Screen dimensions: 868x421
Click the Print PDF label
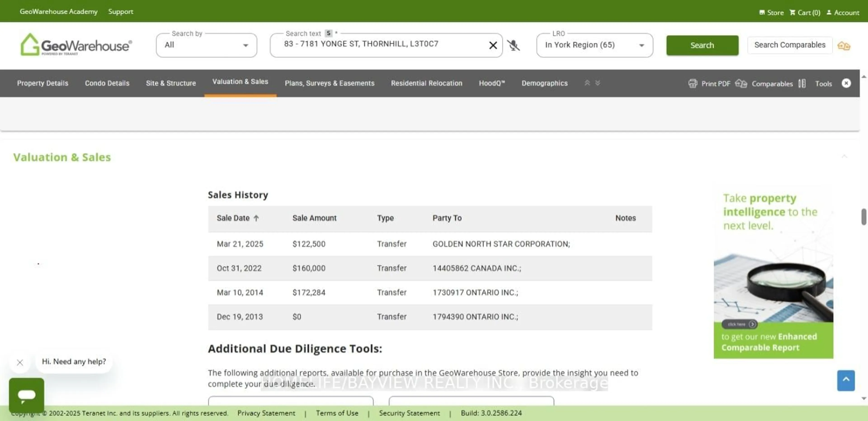pyautogui.click(x=716, y=84)
